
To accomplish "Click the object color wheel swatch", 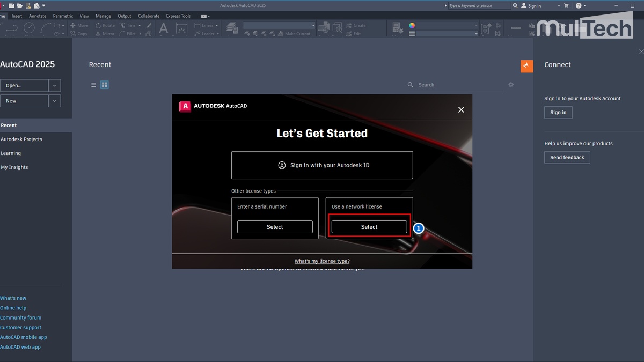I will click(412, 25).
